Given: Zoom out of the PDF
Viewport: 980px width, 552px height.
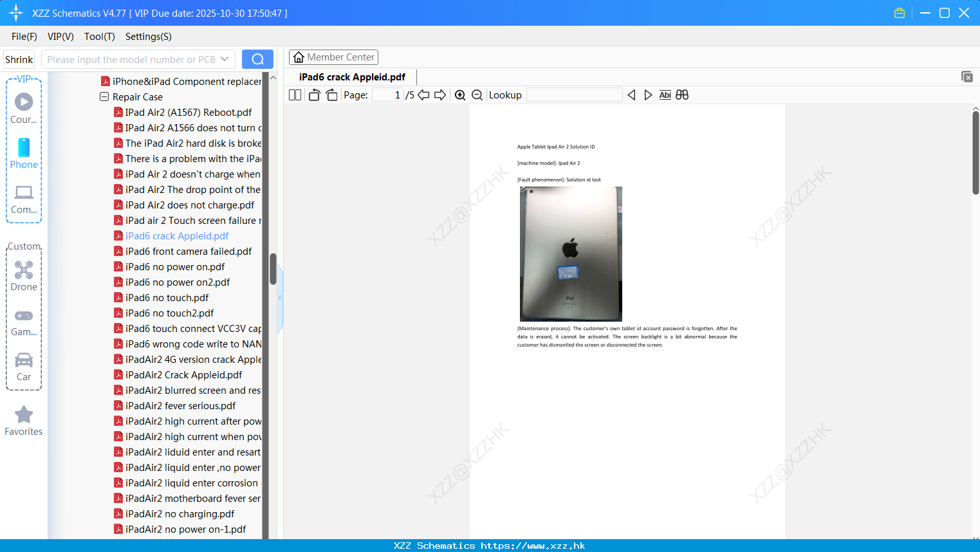Looking at the screenshot, I should click(x=477, y=95).
